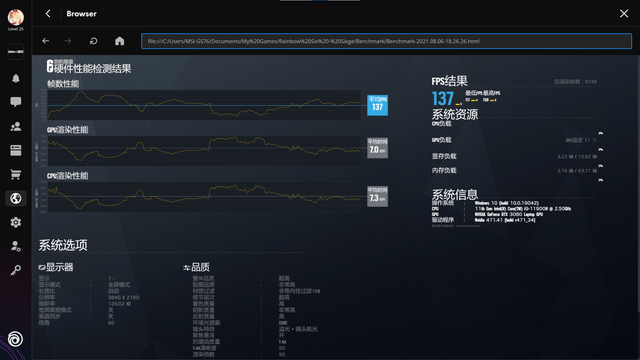640x360 pixels.
Task: Click the Ubisoft swirl logo
Action: (16, 339)
